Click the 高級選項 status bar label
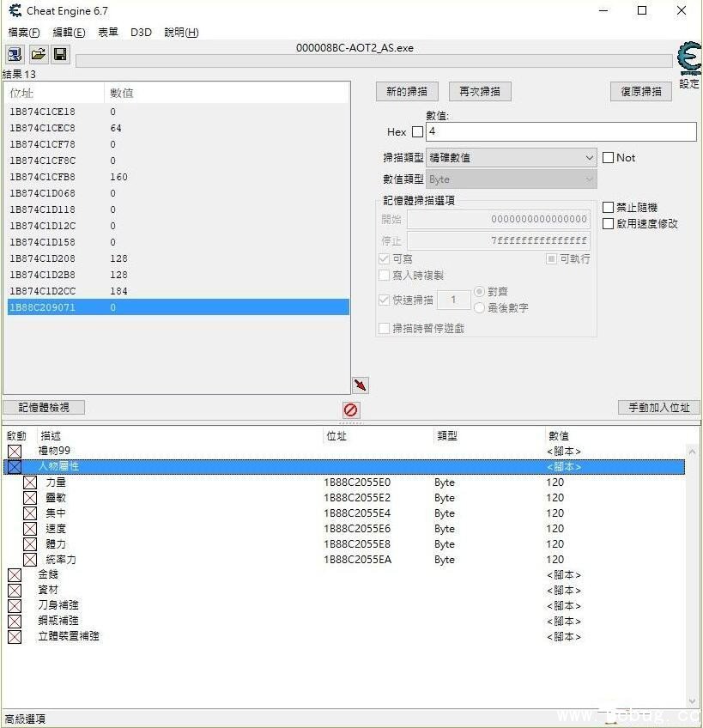The image size is (703, 728). 25,719
